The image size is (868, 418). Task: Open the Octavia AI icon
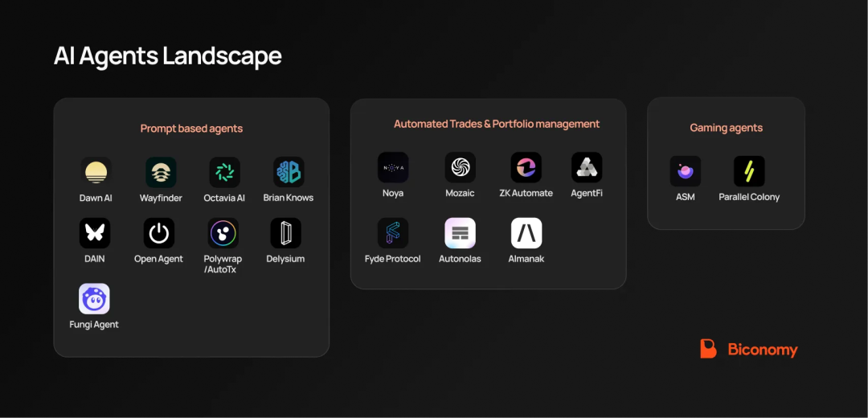225,172
